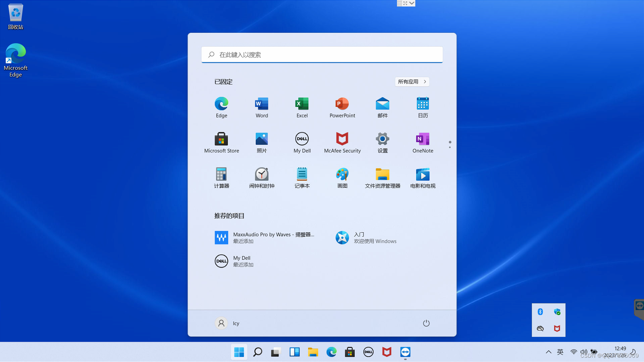Image resolution: width=644 pixels, height=362 pixels.
Task: Click the battery status icon
Action: point(594,352)
